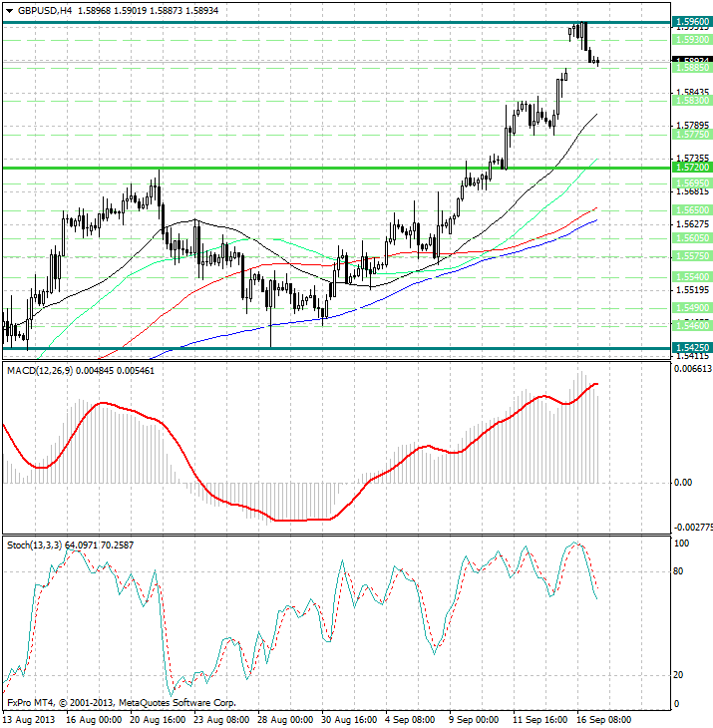Click the chart menu triangle beside GBPUSD,H4
Screen dimensions: 713x728
coord(8,10)
